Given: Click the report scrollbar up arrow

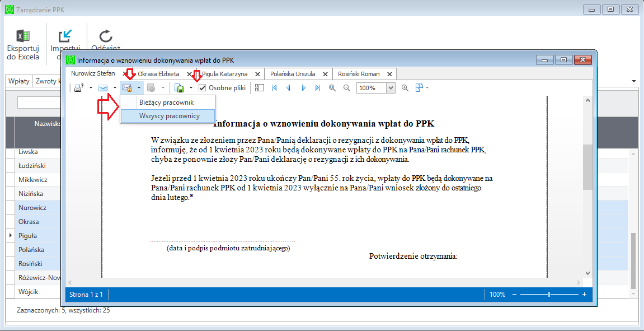Looking at the screenshot, I should click(587, 100).
